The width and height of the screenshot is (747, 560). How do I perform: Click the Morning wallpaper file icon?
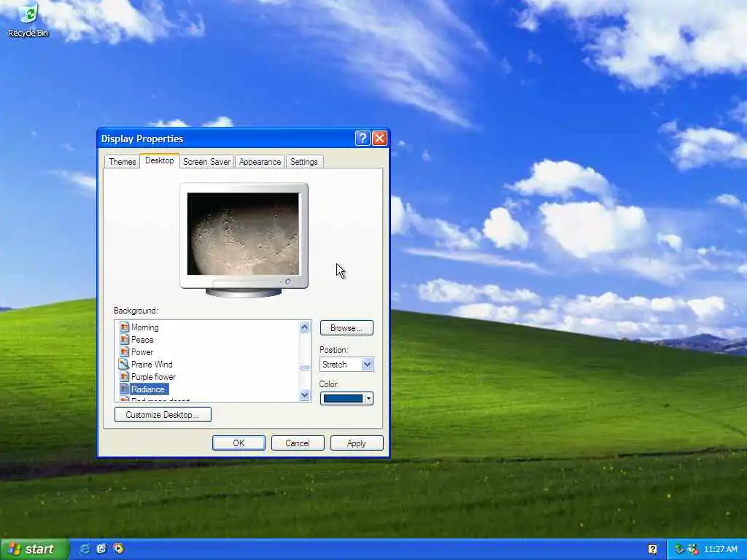point(124,327)
